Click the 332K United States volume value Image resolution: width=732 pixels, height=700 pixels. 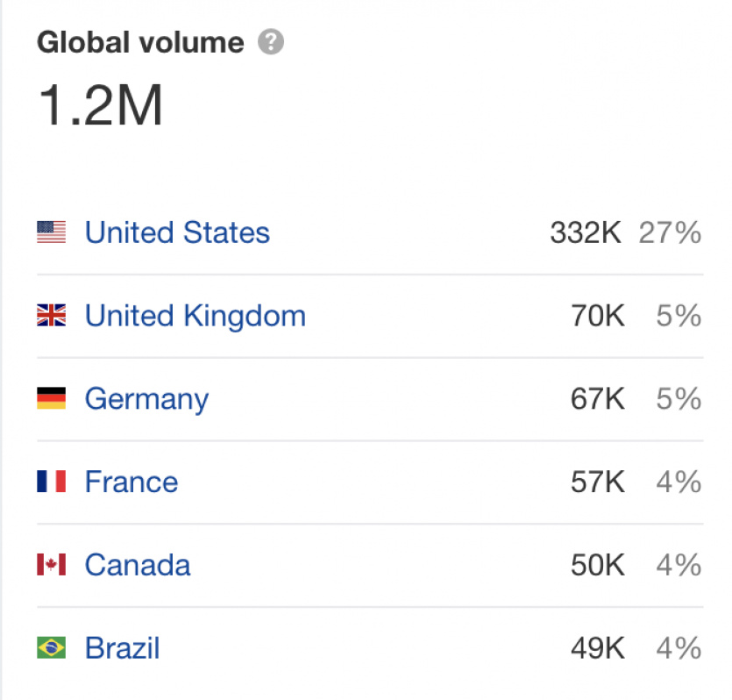(x=586, y=232)
